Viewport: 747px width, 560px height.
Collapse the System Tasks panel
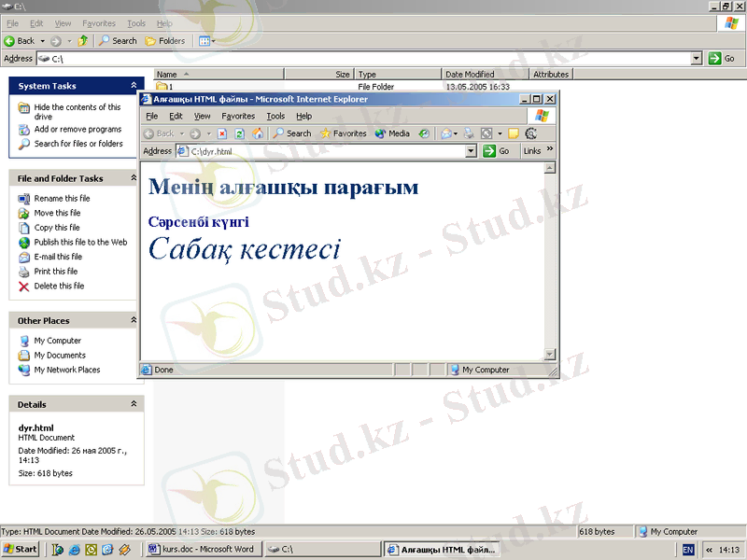(x=134, y=86)
